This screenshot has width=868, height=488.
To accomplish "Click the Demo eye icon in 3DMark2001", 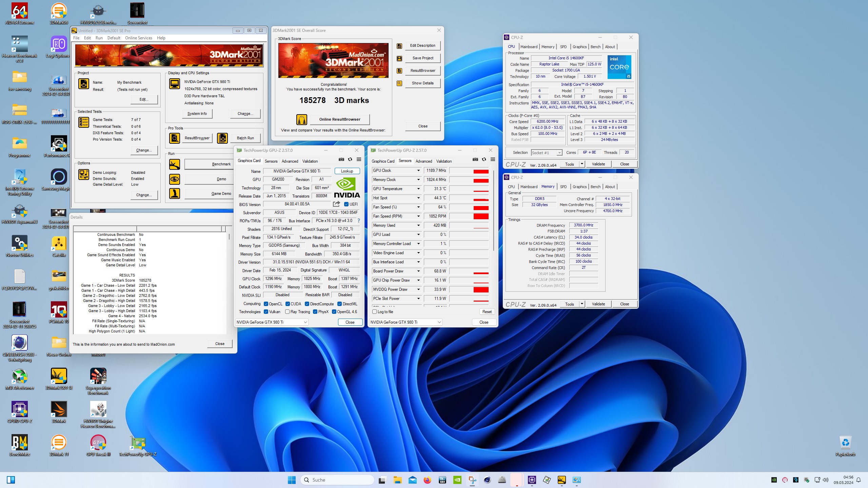I will (175, 179).
